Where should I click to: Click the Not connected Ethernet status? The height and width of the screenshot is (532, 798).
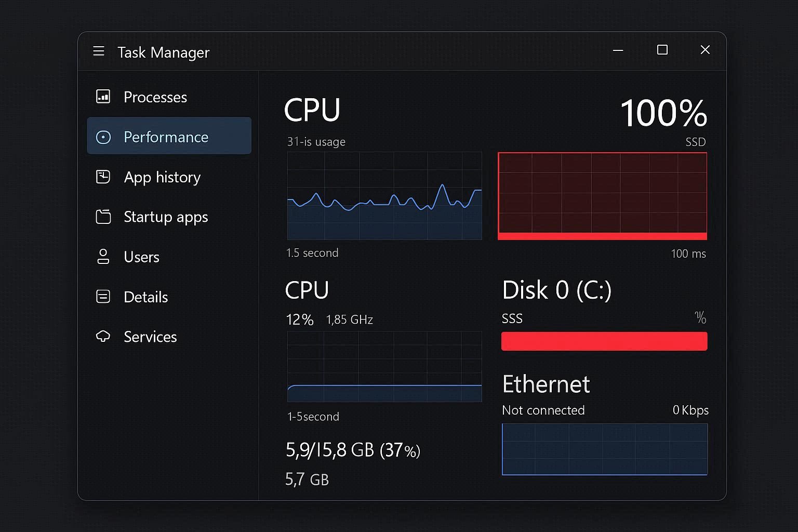[543, 410]
